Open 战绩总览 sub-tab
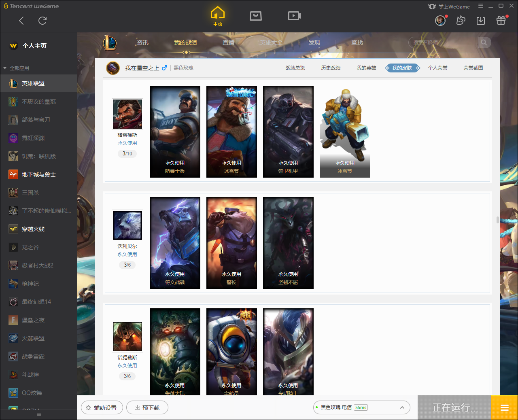 click(x=295, y=68)
